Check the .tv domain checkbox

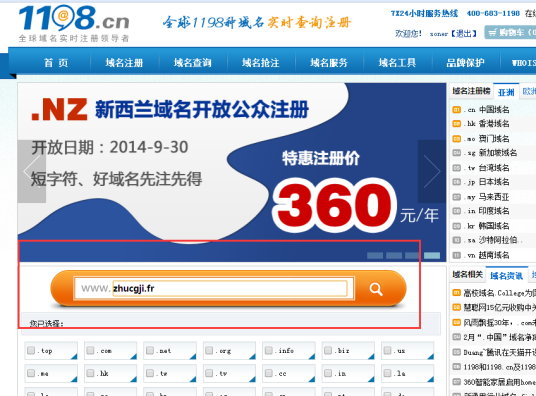coord(209,373)
